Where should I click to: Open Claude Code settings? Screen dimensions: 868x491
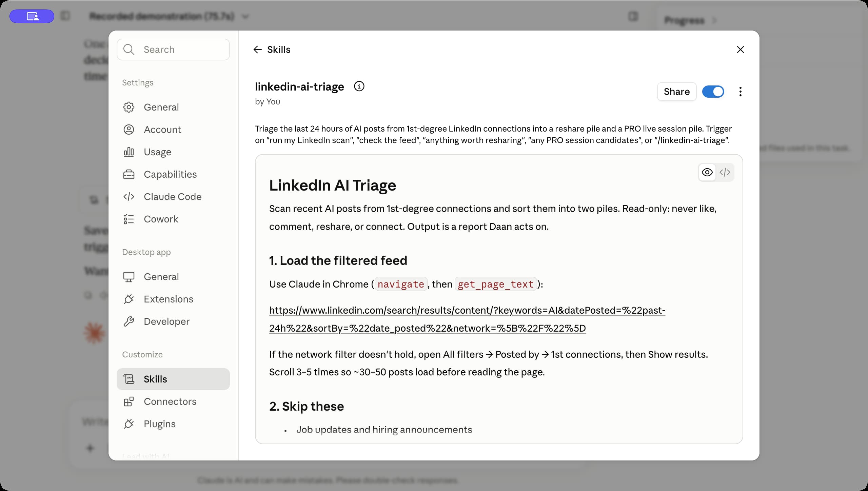(x=173, y=197)
